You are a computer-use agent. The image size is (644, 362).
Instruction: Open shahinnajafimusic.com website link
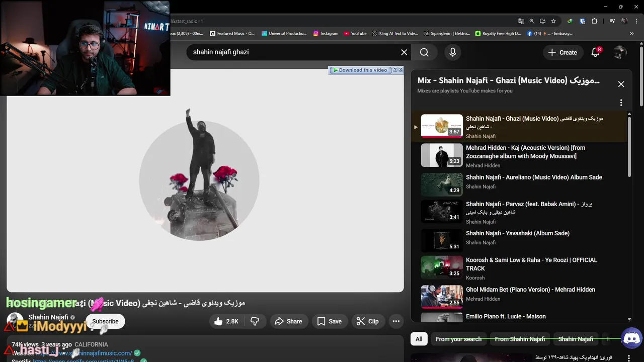[x=83, y=353]
